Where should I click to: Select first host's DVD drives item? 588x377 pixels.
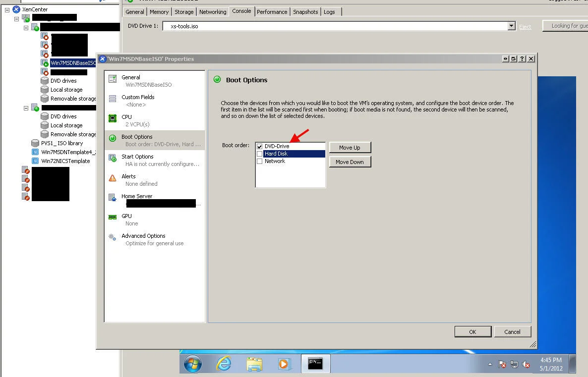[63, 81]
